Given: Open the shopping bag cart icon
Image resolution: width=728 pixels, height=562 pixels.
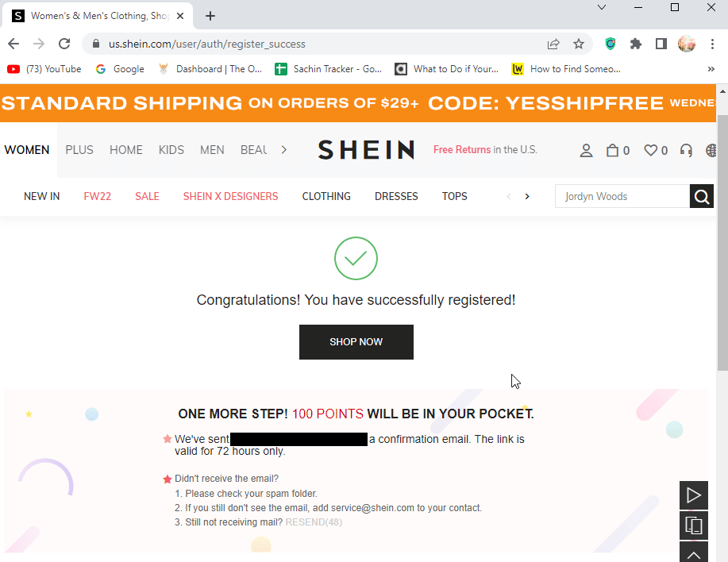Looking at the screenshot, I should pos(612,150).
